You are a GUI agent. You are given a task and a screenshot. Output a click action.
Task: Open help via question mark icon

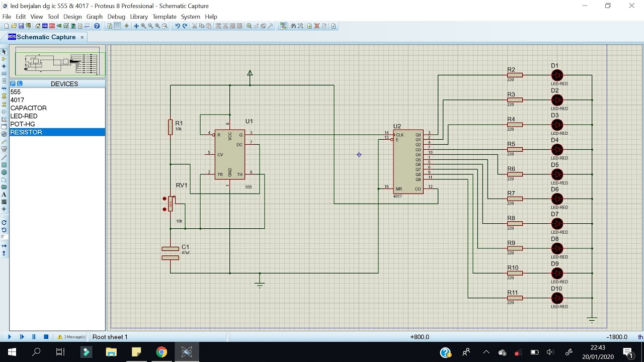pyautogui.click(x=97, y=26)
